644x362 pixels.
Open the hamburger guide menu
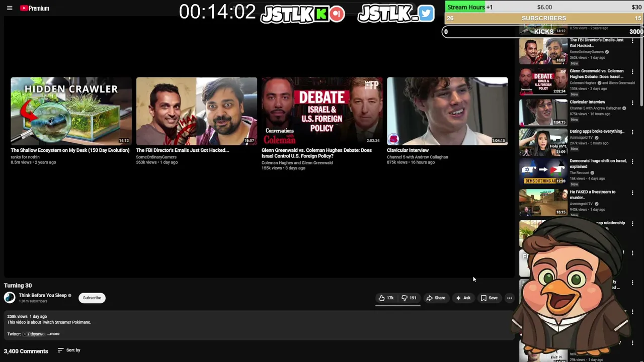coord(9,8)
